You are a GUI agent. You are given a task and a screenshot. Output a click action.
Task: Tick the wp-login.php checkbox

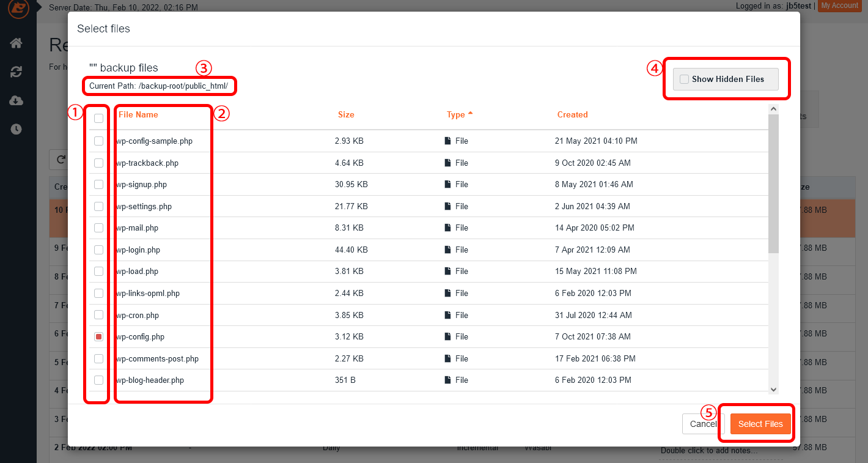98,250
